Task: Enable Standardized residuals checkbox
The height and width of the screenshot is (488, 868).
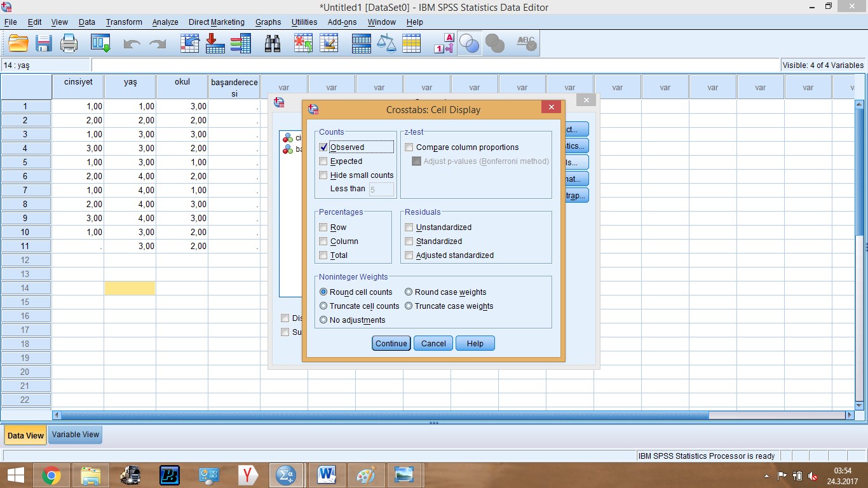Action: [x=409, y=241]
